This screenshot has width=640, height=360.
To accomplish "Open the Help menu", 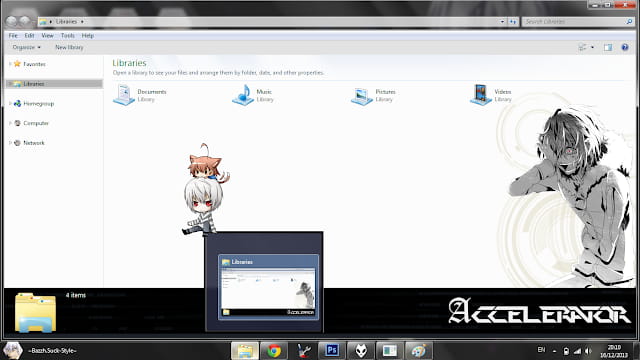I will (x=87, y=36).
